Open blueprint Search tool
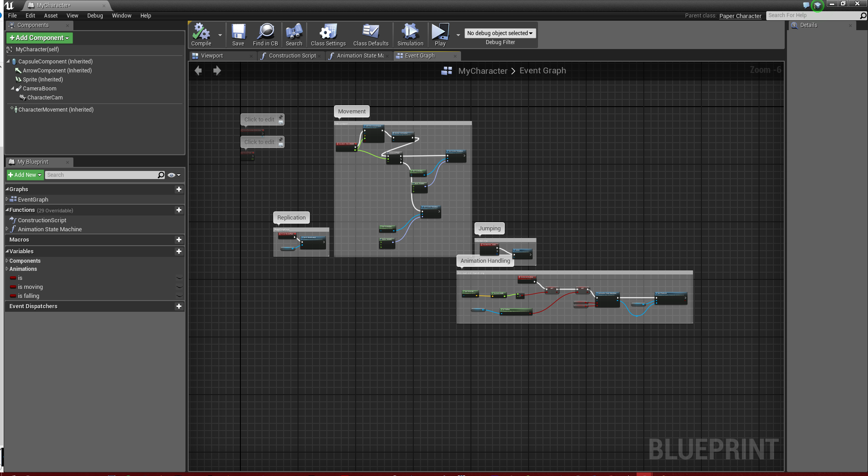 coord(294,35)
